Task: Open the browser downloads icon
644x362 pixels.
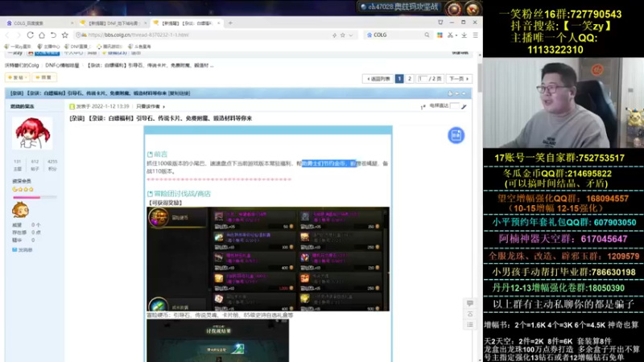Action: pos(464,35)
